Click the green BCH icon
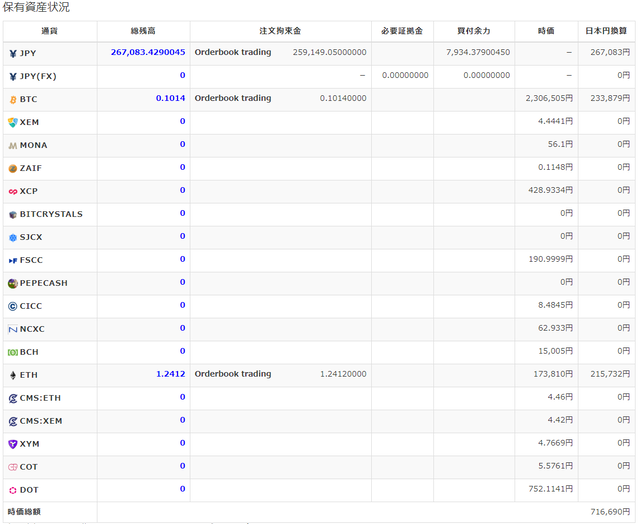 [x=13, y=352]
